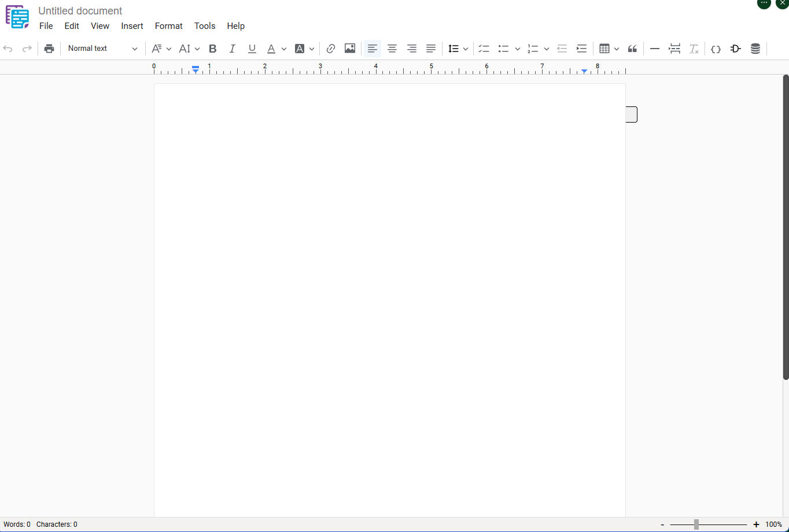The image size is (789, 532).
Task: Click the redo arrow
Action: [x=27, y=49]
